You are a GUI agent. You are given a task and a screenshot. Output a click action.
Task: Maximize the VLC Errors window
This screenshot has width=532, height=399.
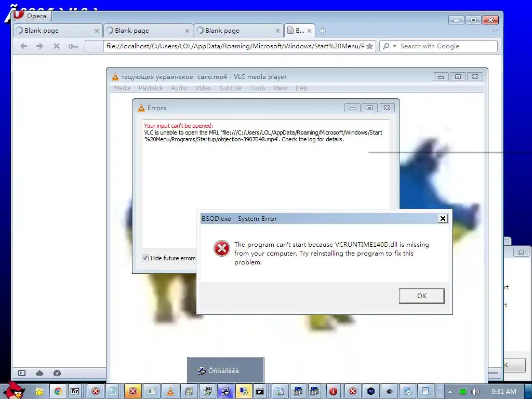click(x=369, y=108)
